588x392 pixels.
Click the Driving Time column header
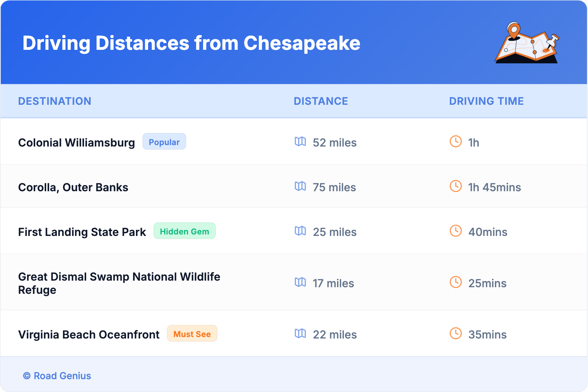[x=486, y=101]
